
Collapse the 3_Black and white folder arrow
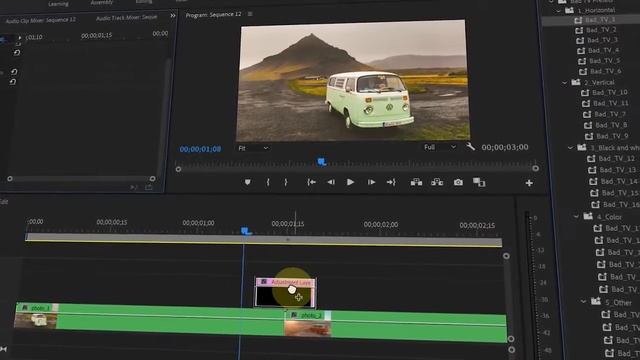click(x=571, y=148)
